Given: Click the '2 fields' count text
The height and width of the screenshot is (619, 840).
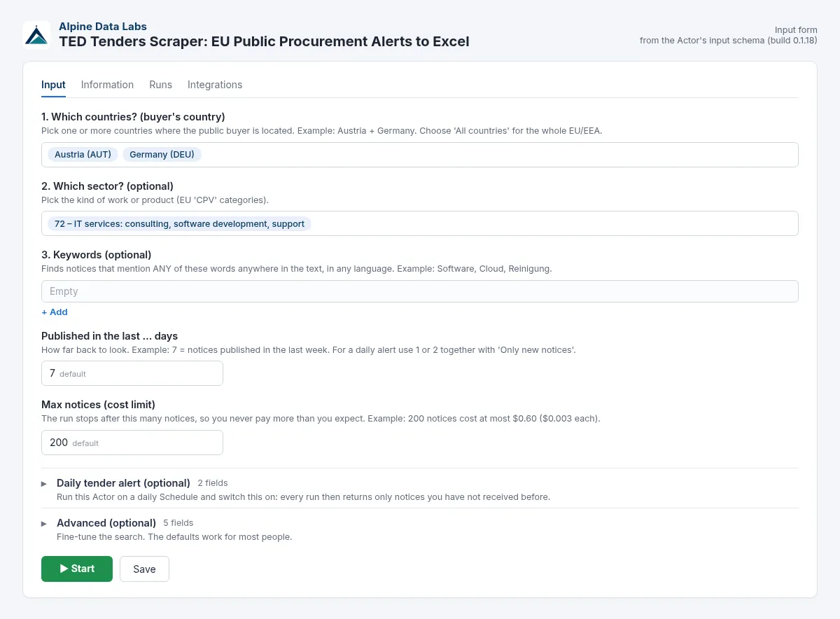Looking at the screenshot, I should 213,483.
